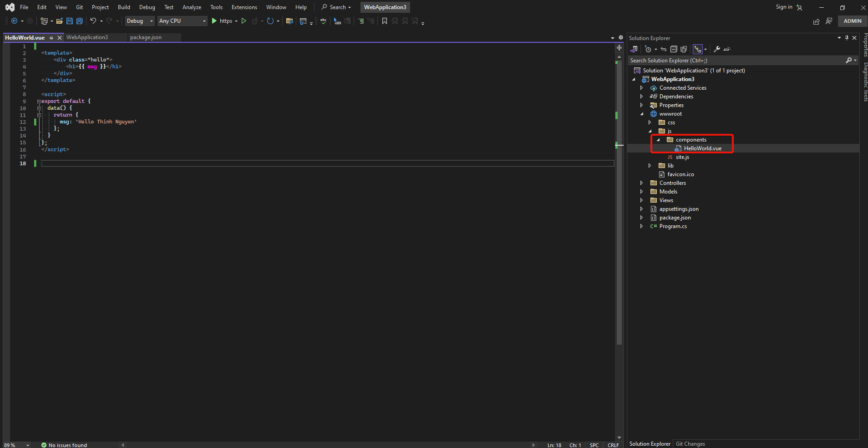Select the Undo icon
This screenshot has width=868, height=448.
point(92,21)
